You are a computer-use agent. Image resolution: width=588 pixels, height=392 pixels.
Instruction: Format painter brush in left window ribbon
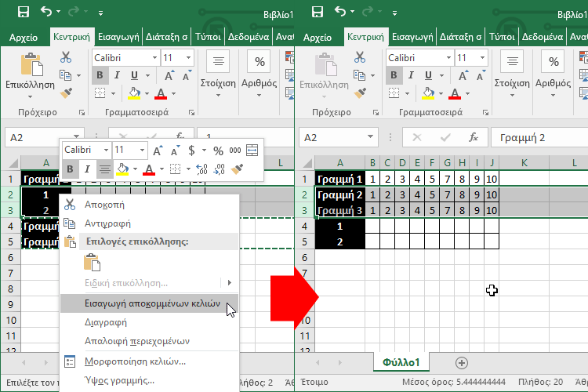tap(66, 93)
